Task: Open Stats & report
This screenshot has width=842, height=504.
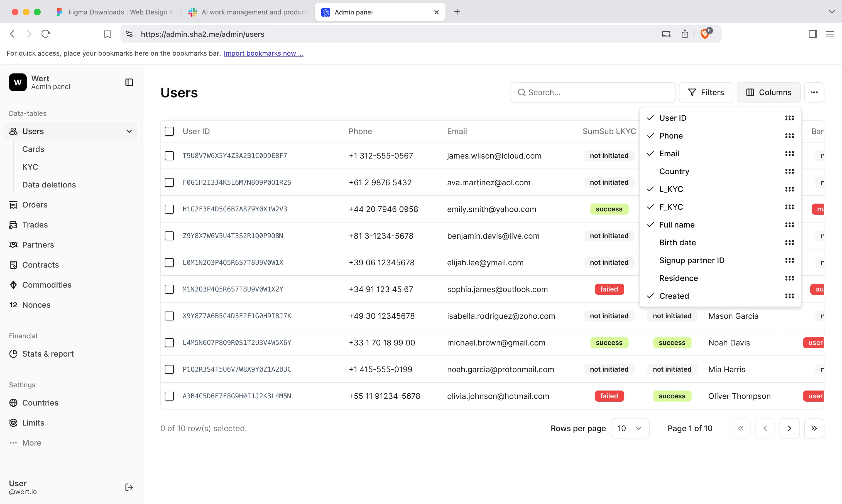Action: tap(48, 354)
